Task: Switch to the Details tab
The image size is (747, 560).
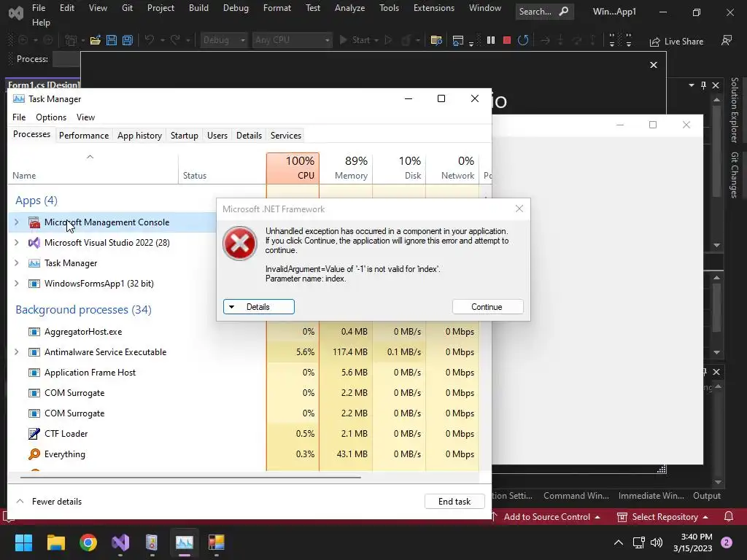Action: 249,136
